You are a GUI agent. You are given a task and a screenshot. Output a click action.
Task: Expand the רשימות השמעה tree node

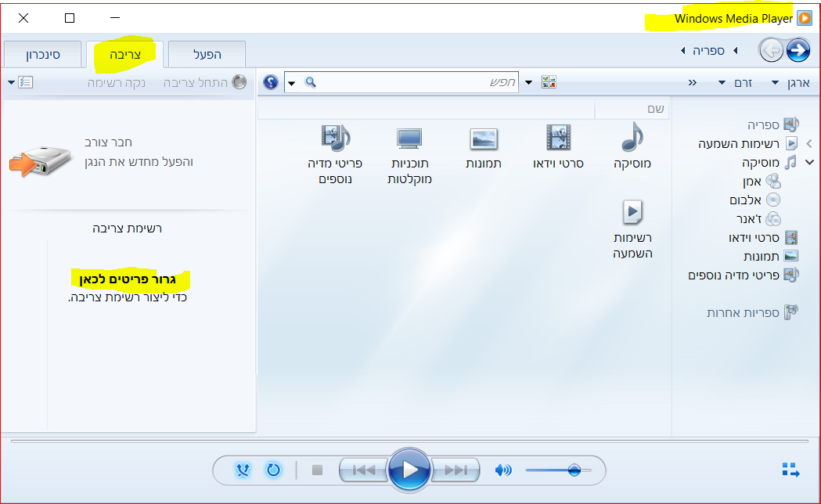coord(809,143)
